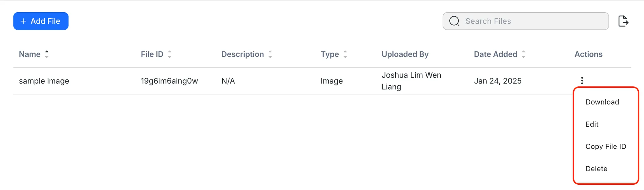Click the Actions column header
The image size is (644, 190).
pyautogui.click(x=588, y=54)
